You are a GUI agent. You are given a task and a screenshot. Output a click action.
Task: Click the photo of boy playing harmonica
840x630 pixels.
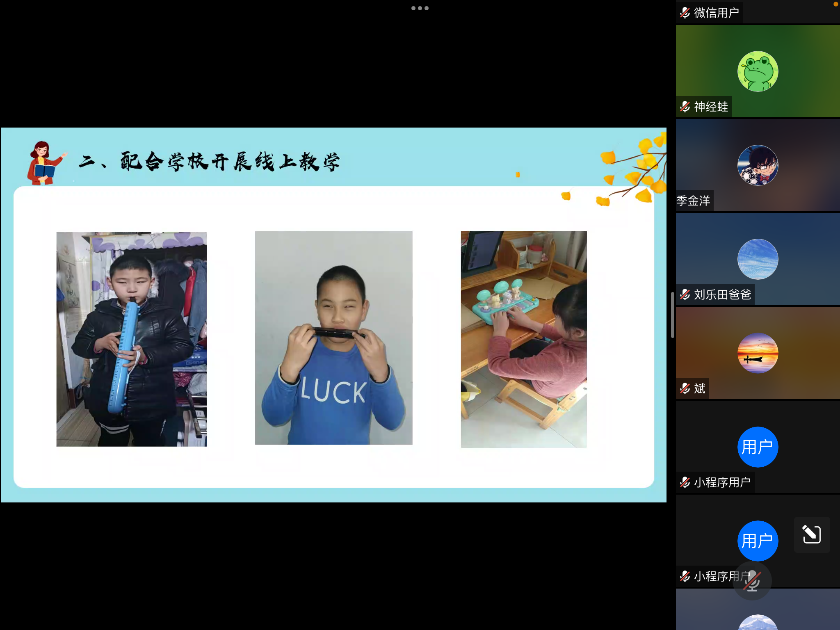(333, 338)
